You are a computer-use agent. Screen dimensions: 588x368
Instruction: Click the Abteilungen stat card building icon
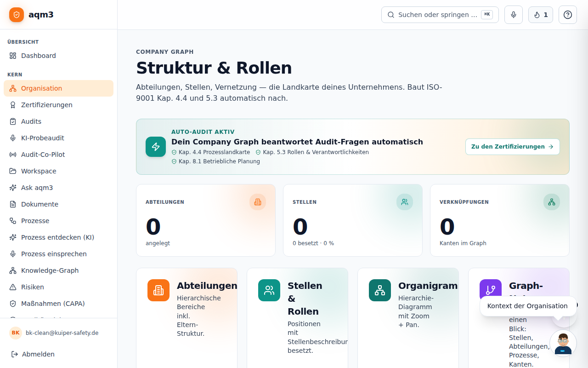point(258,202)
